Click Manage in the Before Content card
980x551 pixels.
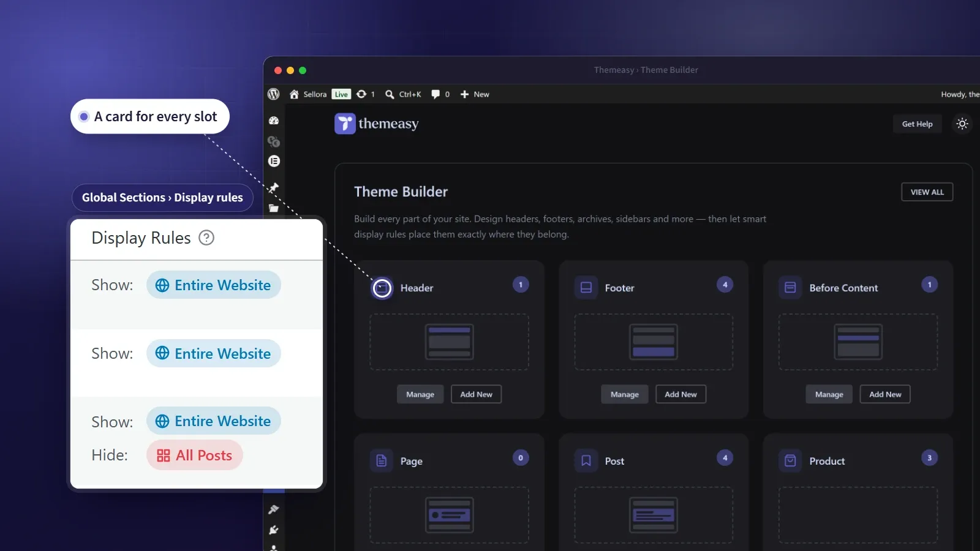[x=829, y=394]
